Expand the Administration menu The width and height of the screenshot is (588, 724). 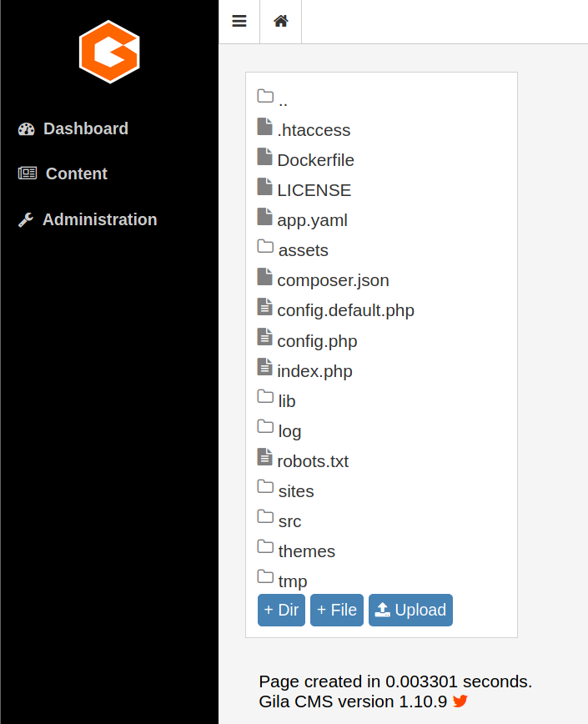pyautogui.click(x=99, y=219)
